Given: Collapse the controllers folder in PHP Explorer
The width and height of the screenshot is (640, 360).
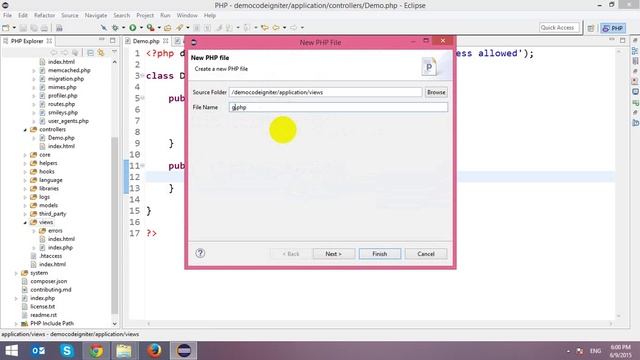Looking at the screenshot, I should (25, 129).
